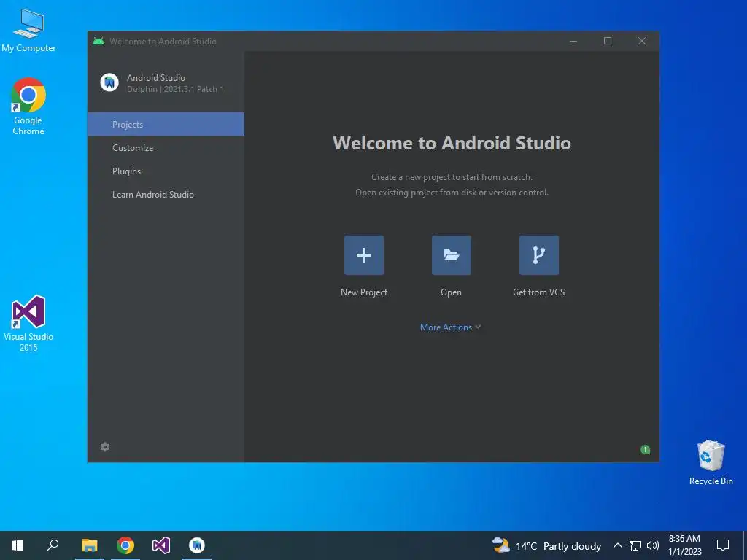Click the New Project label

(364, 292)
